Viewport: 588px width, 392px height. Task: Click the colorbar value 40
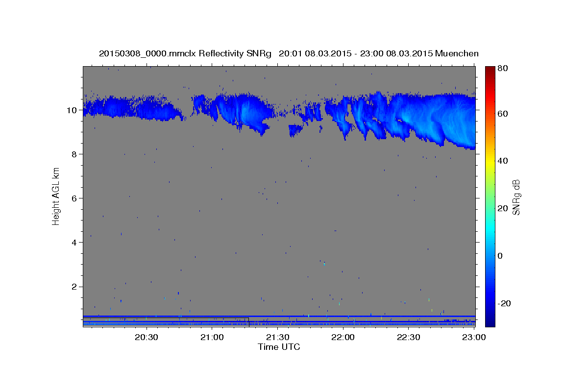[x=502, y=161]
